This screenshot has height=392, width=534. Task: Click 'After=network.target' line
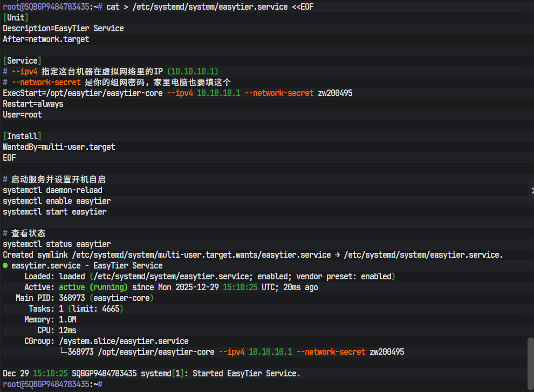(x=46, y=39)
